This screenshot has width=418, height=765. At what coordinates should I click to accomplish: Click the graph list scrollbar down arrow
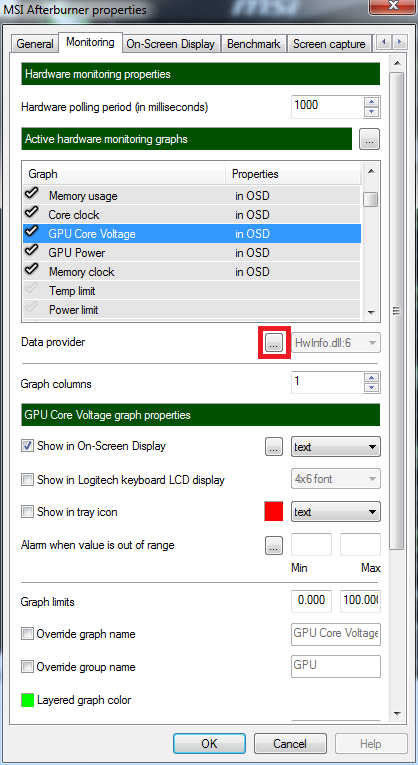[x=371, y=312]
